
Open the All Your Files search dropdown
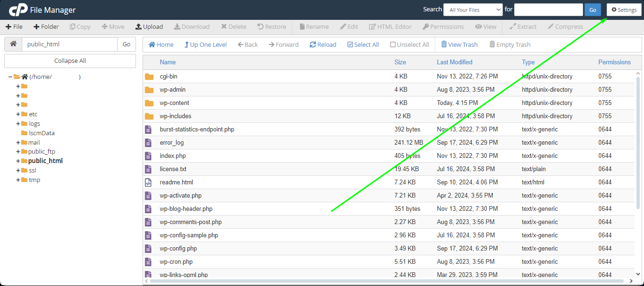[x=473, y=9]
